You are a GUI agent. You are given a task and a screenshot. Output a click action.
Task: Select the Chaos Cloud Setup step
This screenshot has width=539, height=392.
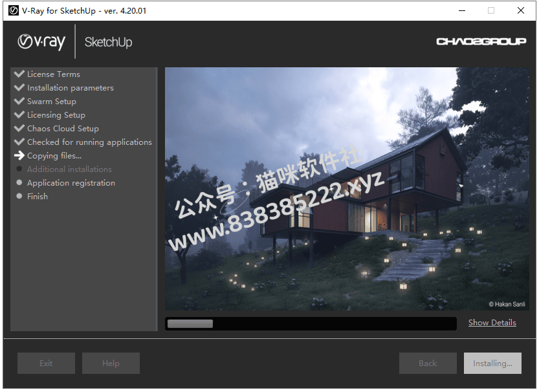click(63, 129)
